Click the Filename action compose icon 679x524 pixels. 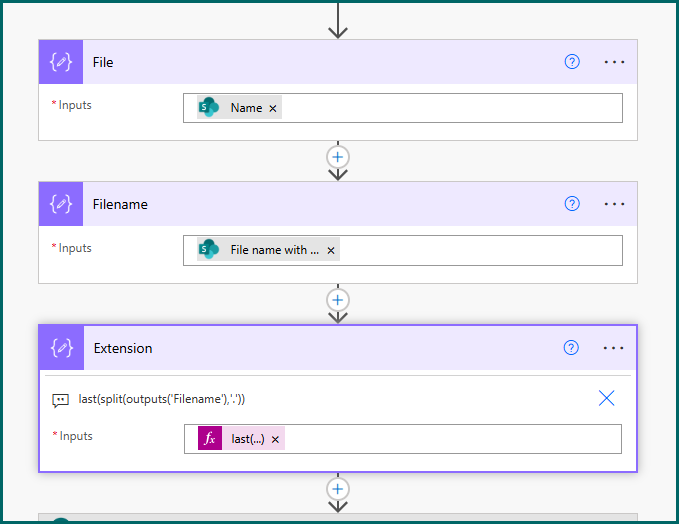(x=61, y=204)
